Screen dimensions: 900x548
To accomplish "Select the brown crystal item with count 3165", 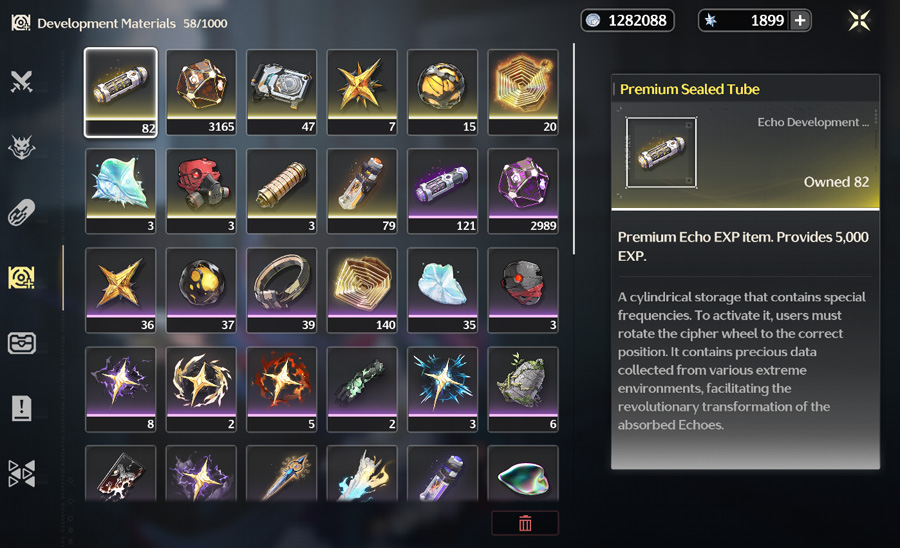I will click(201, 92).
